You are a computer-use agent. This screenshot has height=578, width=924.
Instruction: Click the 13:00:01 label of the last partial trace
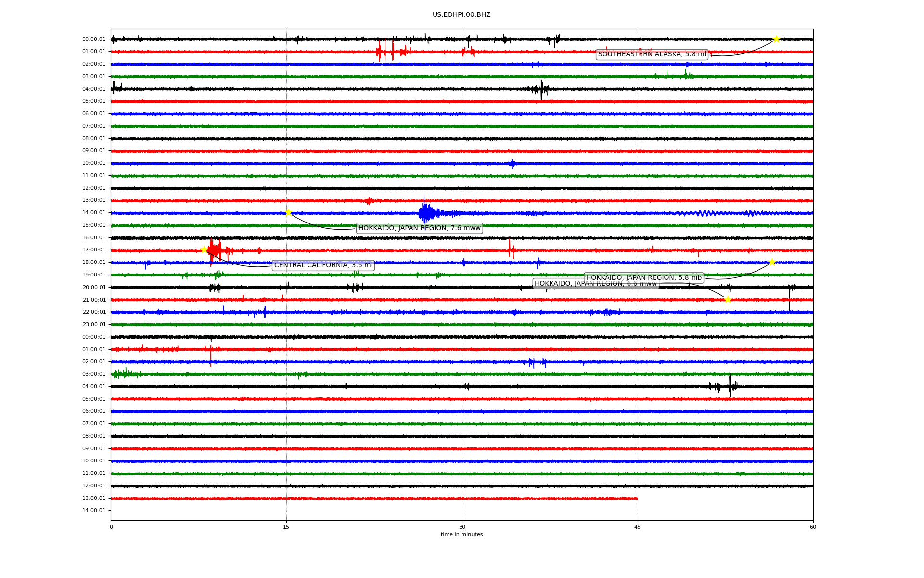click(94, 498)
